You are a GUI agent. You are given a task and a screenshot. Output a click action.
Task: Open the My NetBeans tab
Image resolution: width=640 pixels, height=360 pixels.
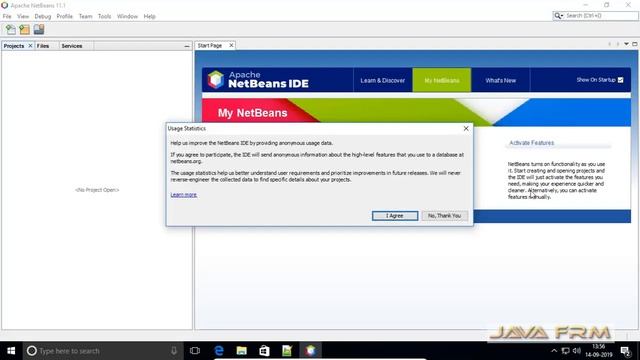(442, 80)
